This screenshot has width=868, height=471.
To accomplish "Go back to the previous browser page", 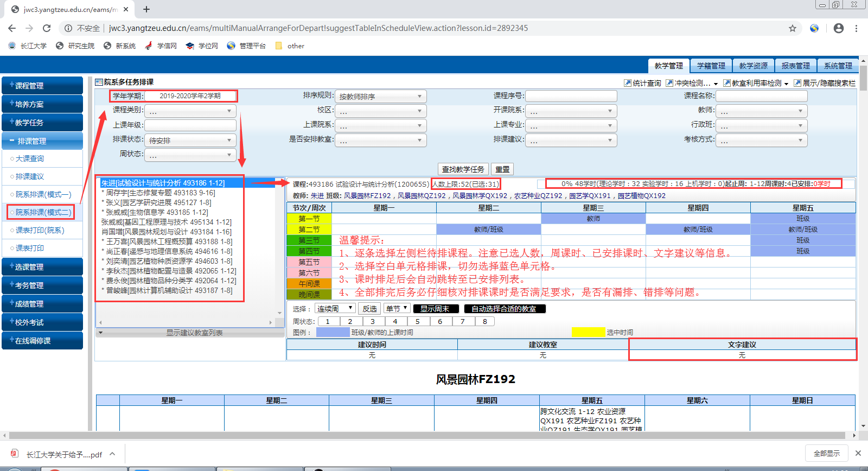I will pyautogui.click(x=12, y=28).
